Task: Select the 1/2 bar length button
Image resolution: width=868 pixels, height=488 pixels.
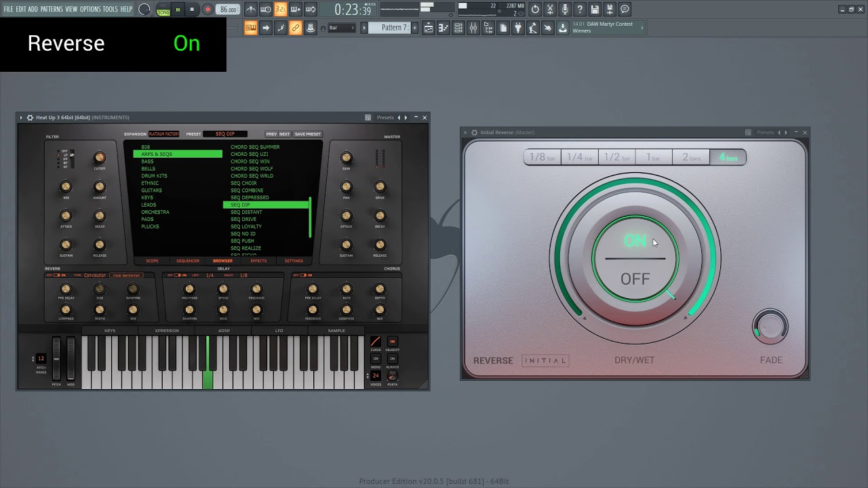Action: 616,157
